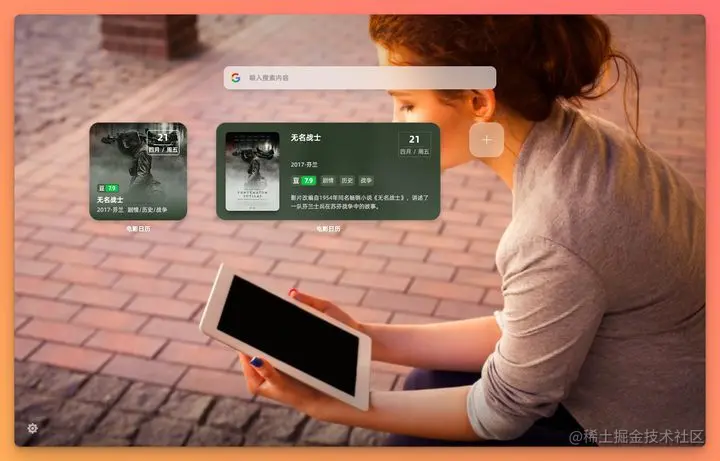Click the date 21 box in wide card

coord(415,145)
